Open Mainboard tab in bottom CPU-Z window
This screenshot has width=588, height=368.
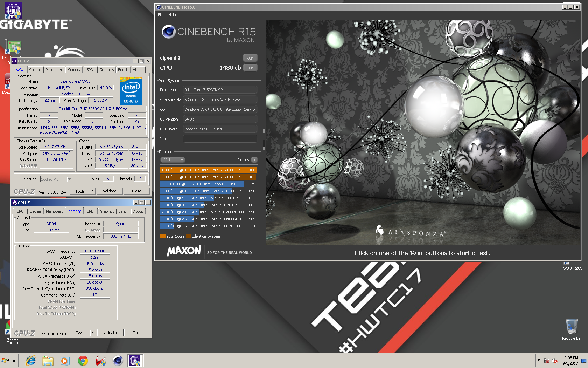click(55, 211)
